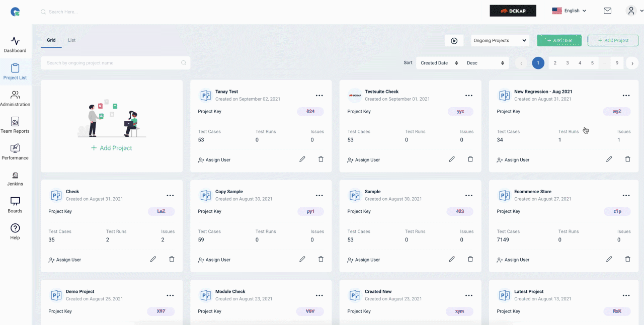Click Assign User on Copy Sample card

[214, 260]
